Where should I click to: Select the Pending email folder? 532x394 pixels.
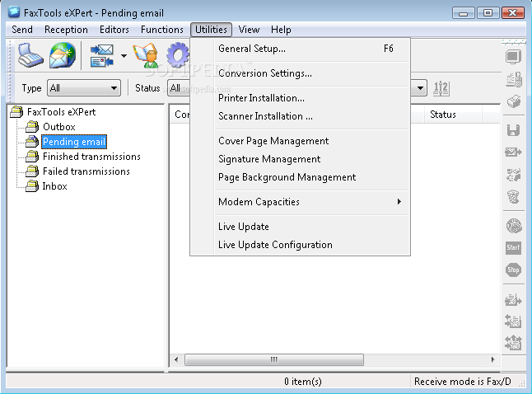[74, 142]
